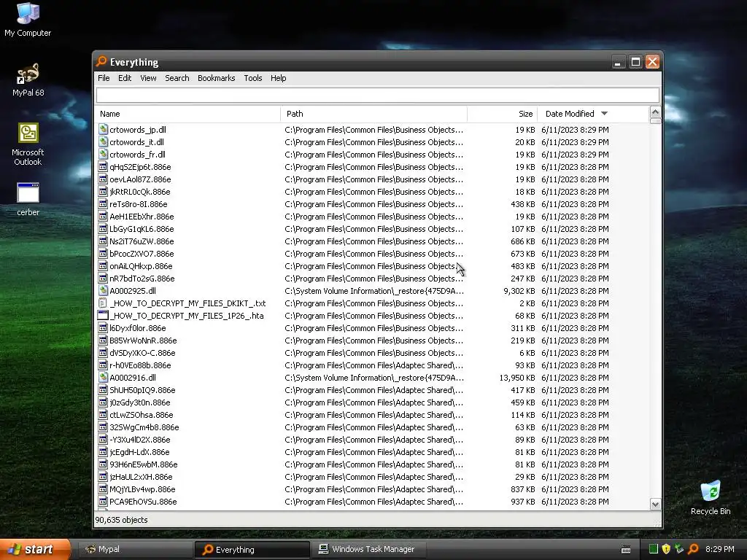Select the file j0zGdy3t0n.886e
This screenshot has height=560, width=747.
pos(139,402)
